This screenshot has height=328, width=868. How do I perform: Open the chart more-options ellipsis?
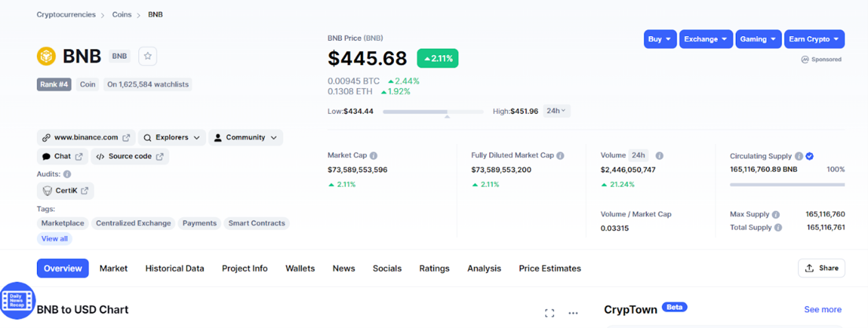pyautogui.click(x=573, y=313)
